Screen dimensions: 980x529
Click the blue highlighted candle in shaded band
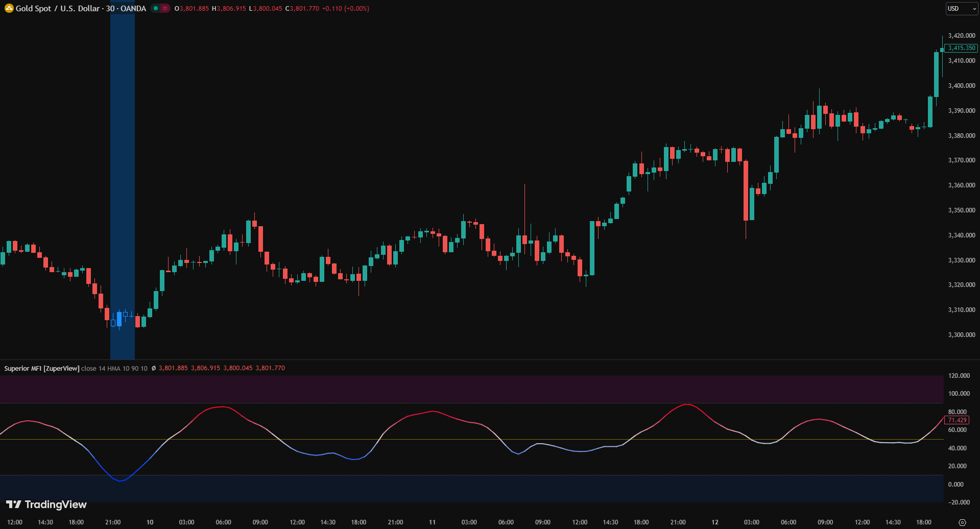point(119,319)
